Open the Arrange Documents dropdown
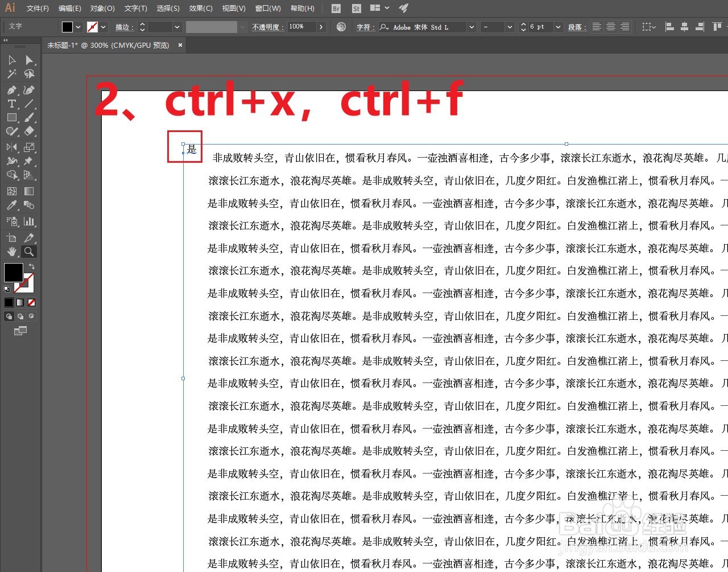Image resolution: width=728 pixels, height=572 pixels. point(379,8)
